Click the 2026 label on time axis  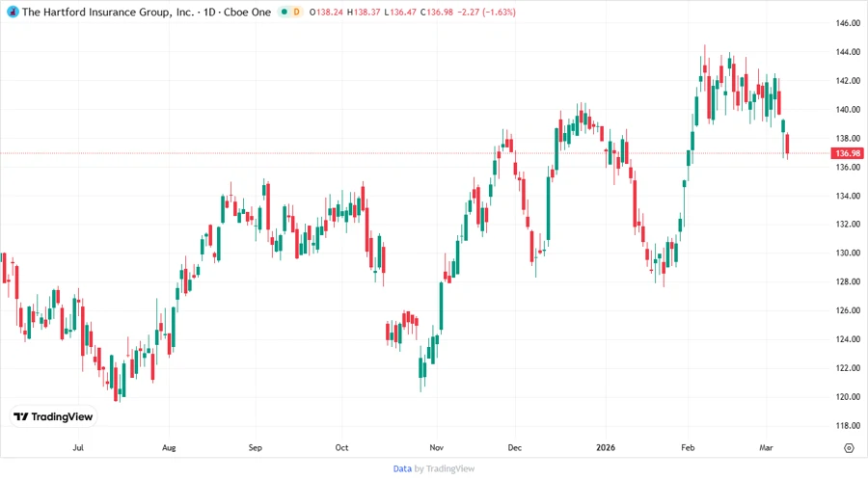click(606, 447)
